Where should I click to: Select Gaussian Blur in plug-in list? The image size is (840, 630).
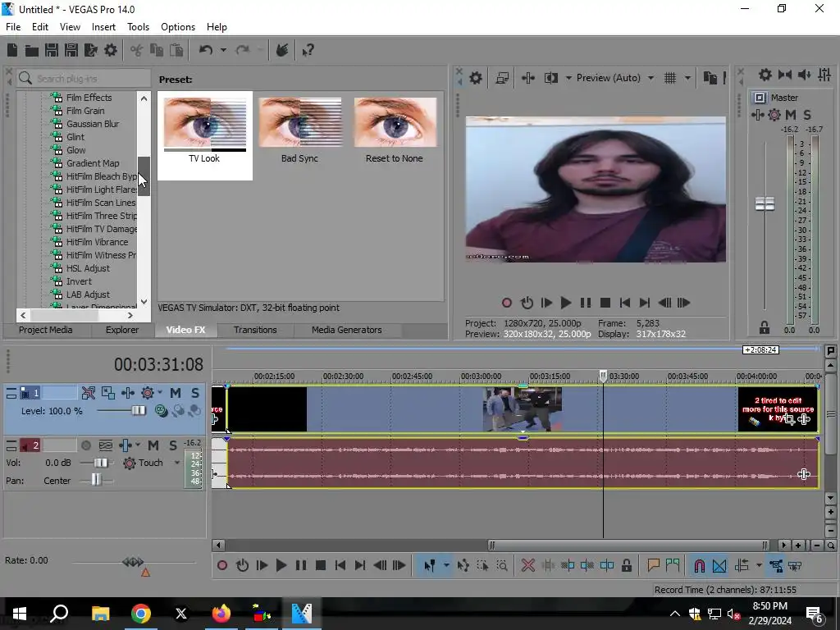(x=93, y=124)
